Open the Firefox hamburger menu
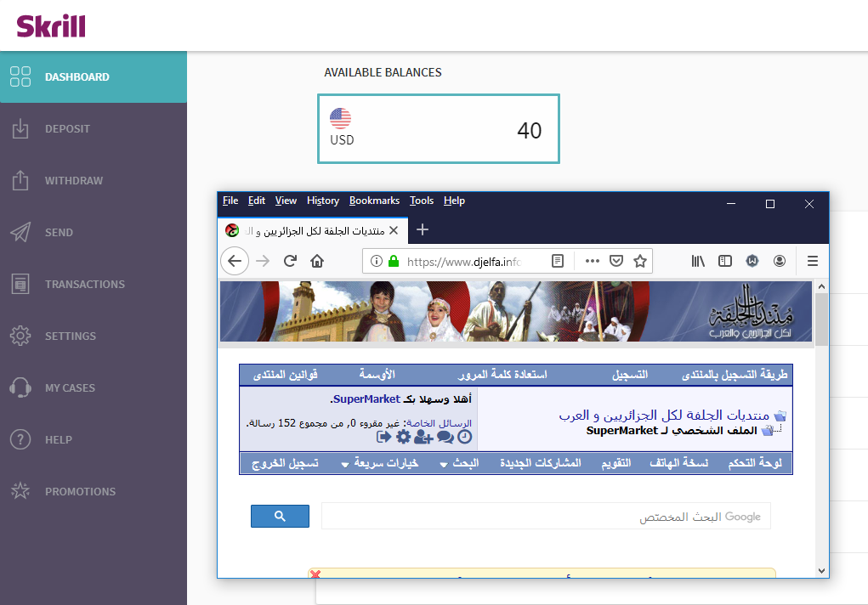Viewport: 868px width, 605px height. (x=813, y=261)
